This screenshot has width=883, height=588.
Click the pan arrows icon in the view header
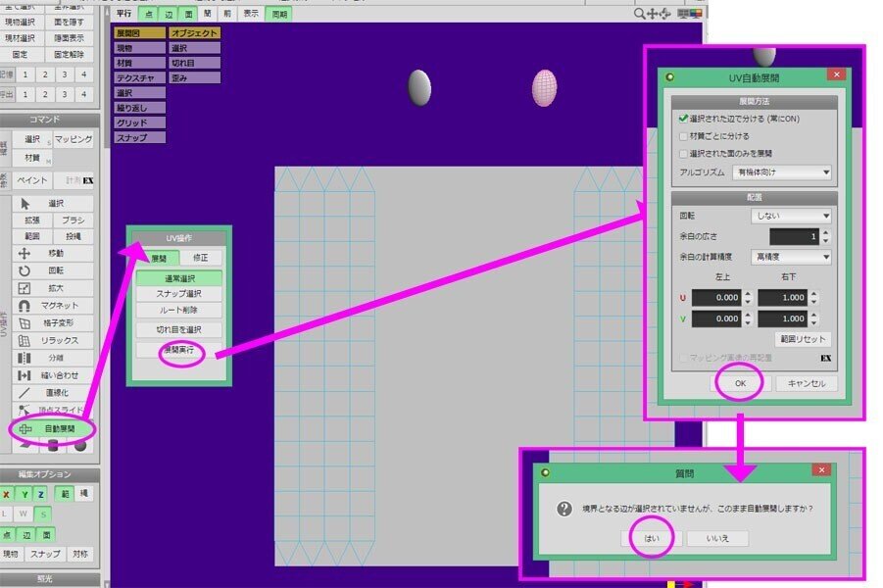pyautogui.click(x=652, y=14)
